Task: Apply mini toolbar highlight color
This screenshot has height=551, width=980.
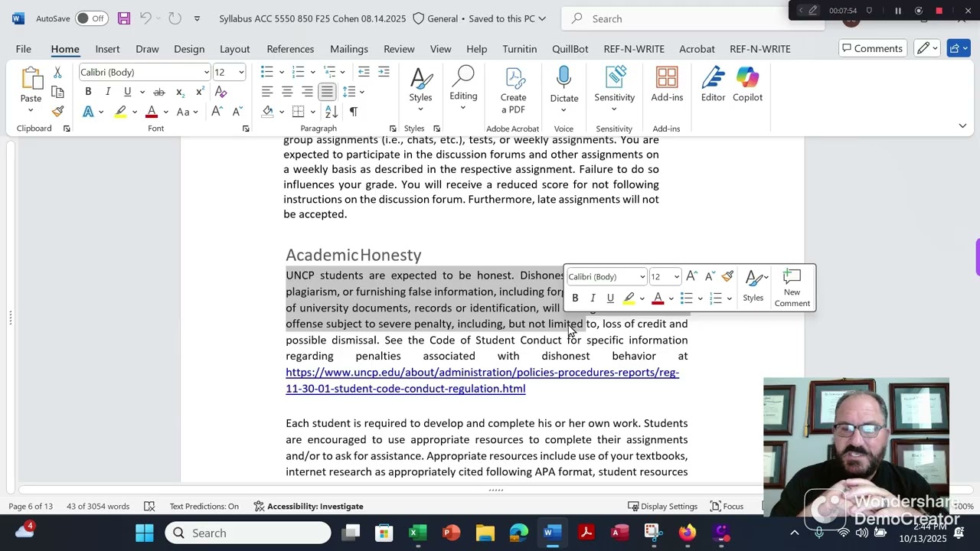Action: [629, 298]
